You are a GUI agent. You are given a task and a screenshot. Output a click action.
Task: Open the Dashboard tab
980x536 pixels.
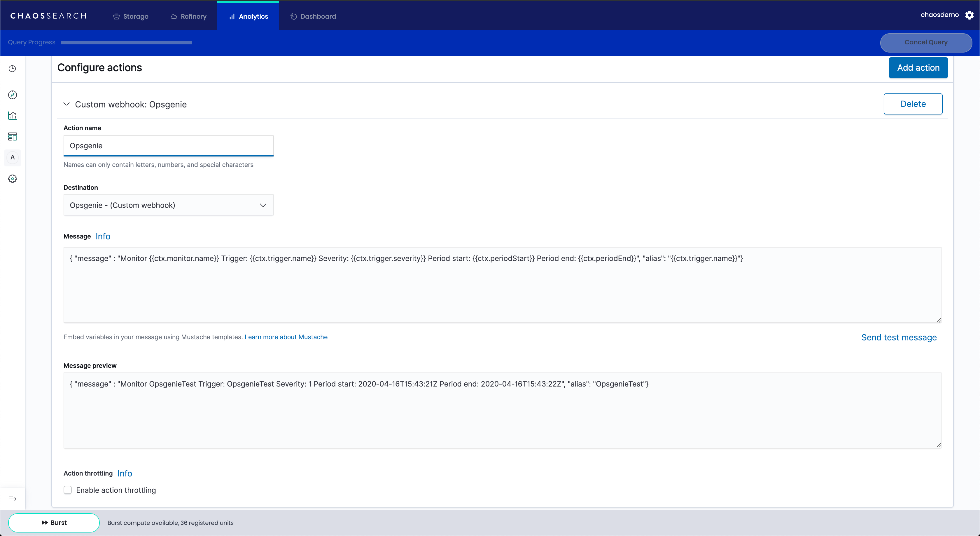(313, 16)
